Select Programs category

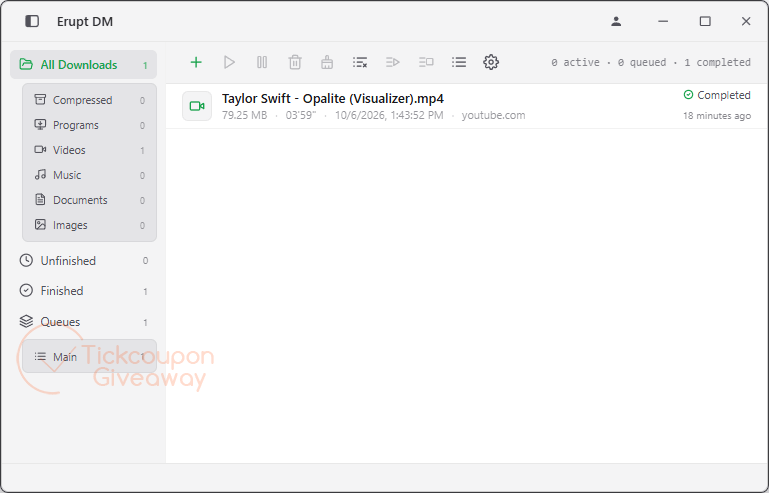pyautogui.click(x=89, y=125)
